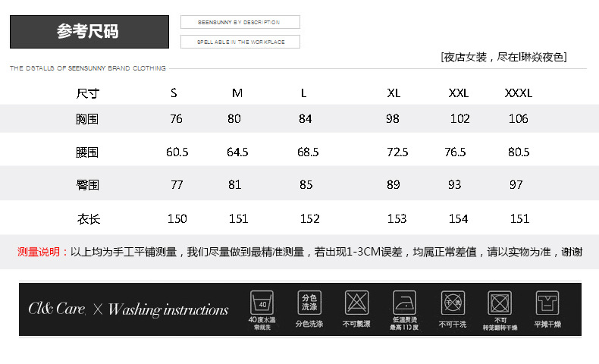Click THE DSTALLS OF SEENSUNNY BRAND CLOTHING text
This screenshot has width=599, height=364.
(88, 68)
